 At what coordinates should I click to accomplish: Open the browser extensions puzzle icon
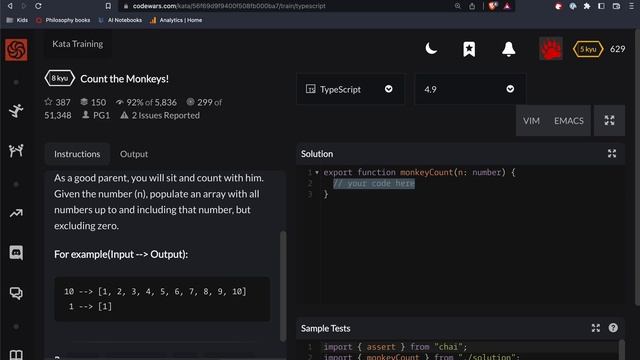(x=587, y=6)
